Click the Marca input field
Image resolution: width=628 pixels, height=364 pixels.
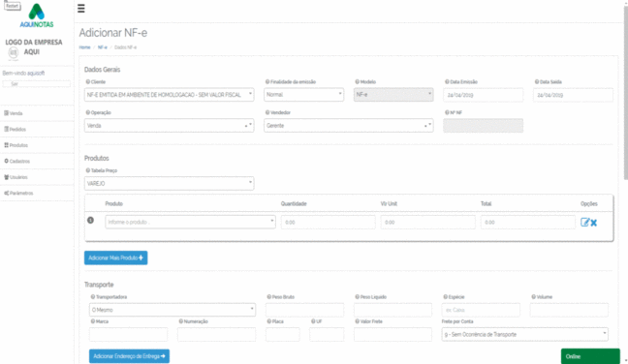128,334
